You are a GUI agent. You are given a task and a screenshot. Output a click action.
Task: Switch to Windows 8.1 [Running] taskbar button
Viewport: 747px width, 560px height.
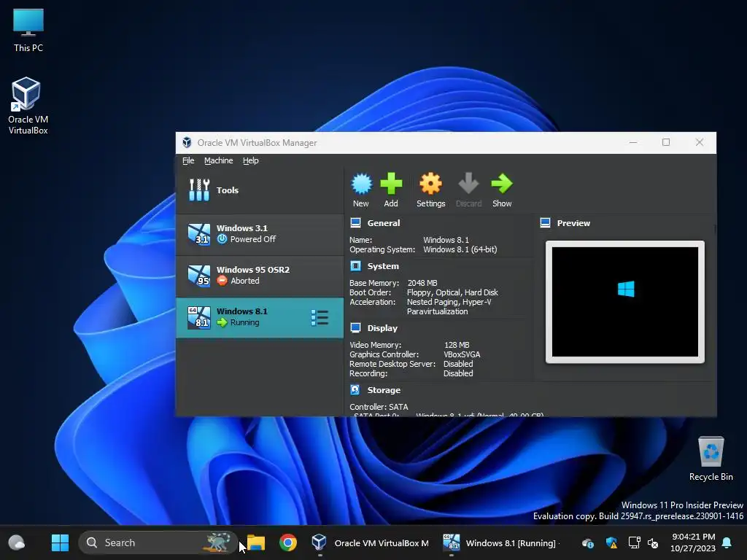(500, 542)
